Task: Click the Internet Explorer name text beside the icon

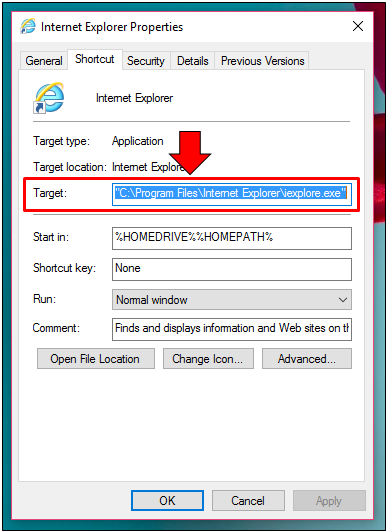Action: (134, 98)
